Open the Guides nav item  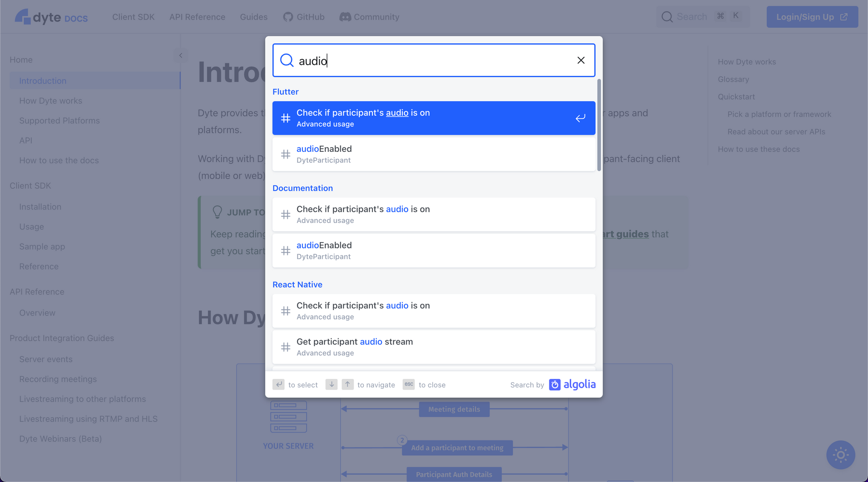pos(253,17)
